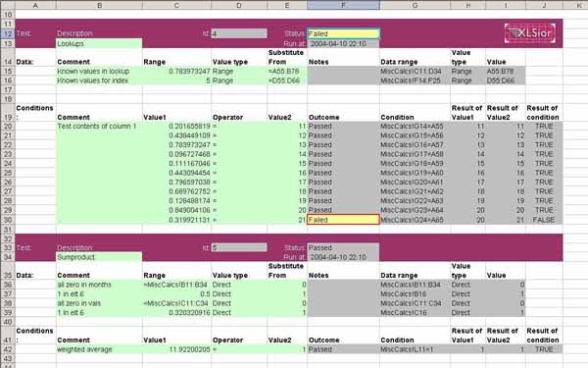Image resolution: width=588 pixels, height=368 pixels.
Task: Select Value1 cell '0.849004106'
Action: pos(176,210)
